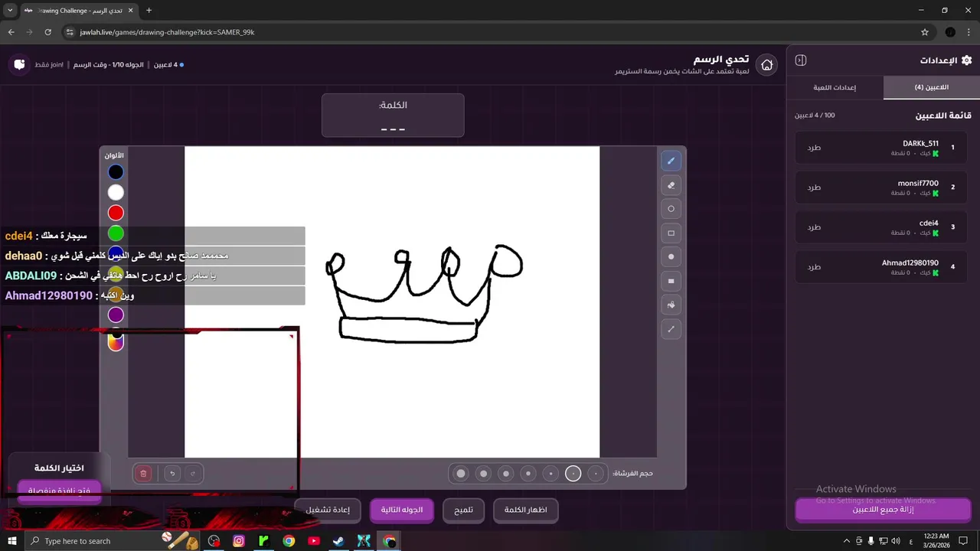
Task: Pick the filled rectangle shape tool
Action: 671,281
